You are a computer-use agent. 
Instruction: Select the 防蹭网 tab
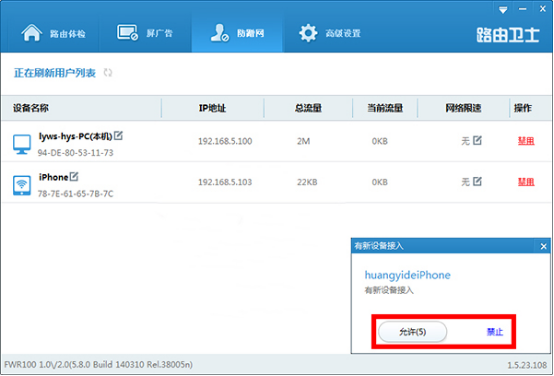tap(237, 34)
